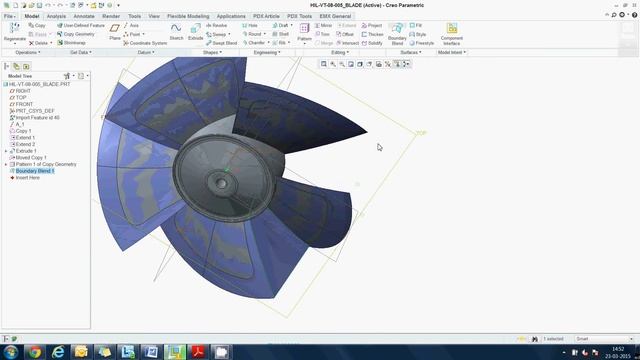Viewport: 640px width, 360px height.
Task: Select the Fill surface tool
Action: (x=416, y=25)
